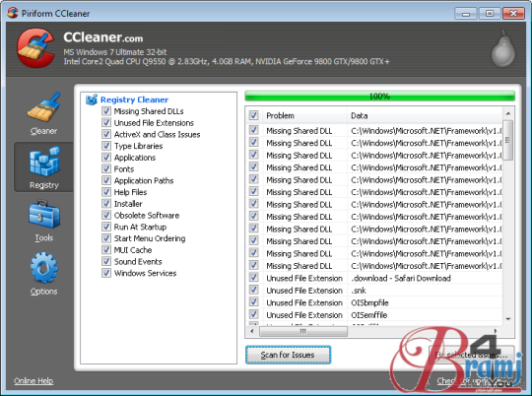
Task: Click the Registry Cleaner heading text
Action: tap(134, 99)
